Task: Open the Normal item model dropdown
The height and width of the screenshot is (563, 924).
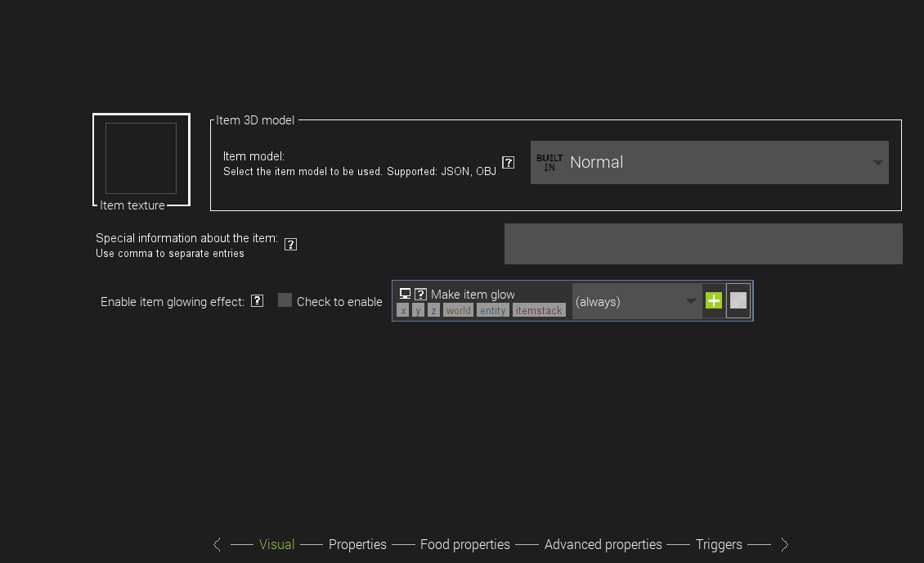Action: click(709, 162)
